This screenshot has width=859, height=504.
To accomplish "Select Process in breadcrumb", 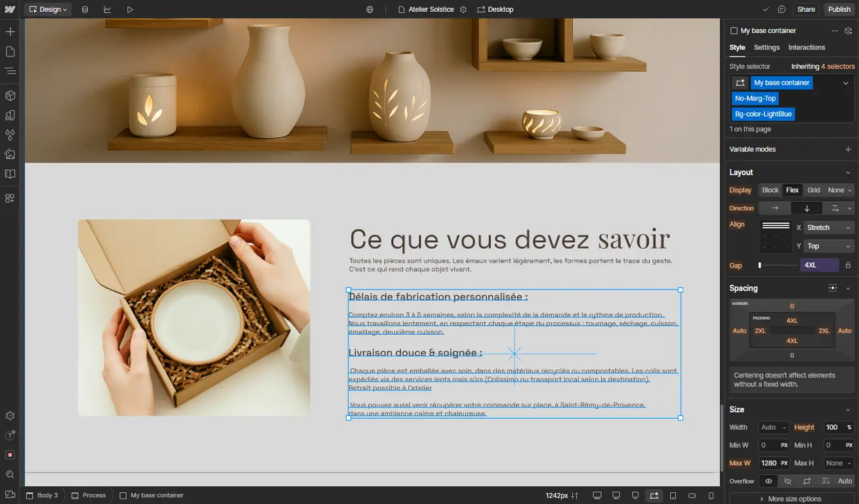I will tap(89, 495).
